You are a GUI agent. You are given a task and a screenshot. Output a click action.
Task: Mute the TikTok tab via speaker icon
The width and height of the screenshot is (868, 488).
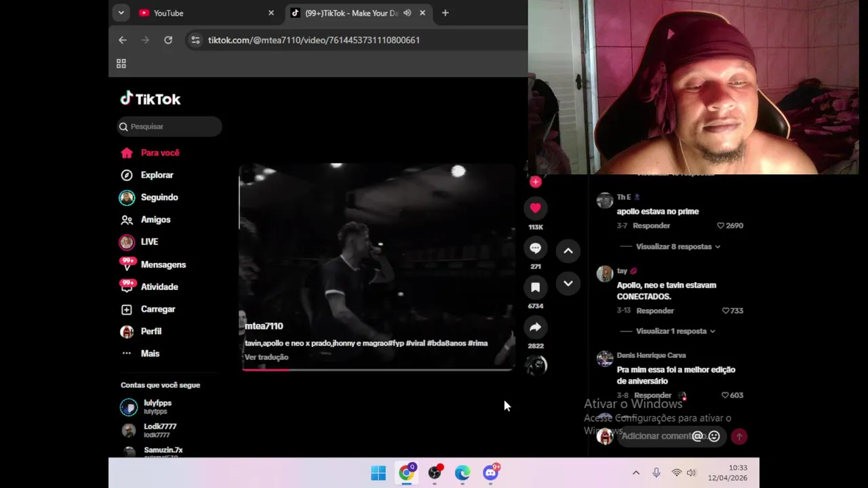407,13
